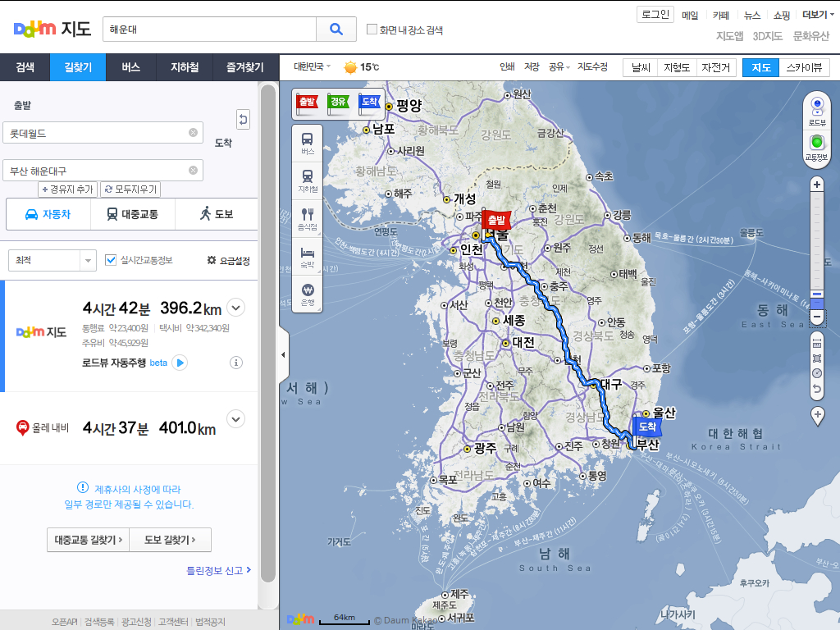
Task: Expand the Daum 지도 route details
Action: pos(235,308)
